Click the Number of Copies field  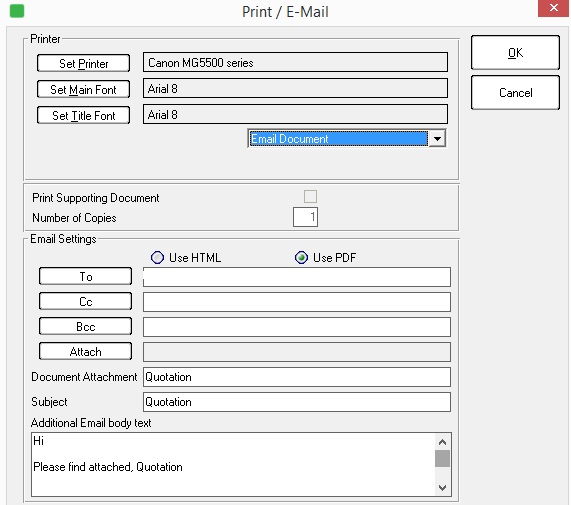point(305,217)
